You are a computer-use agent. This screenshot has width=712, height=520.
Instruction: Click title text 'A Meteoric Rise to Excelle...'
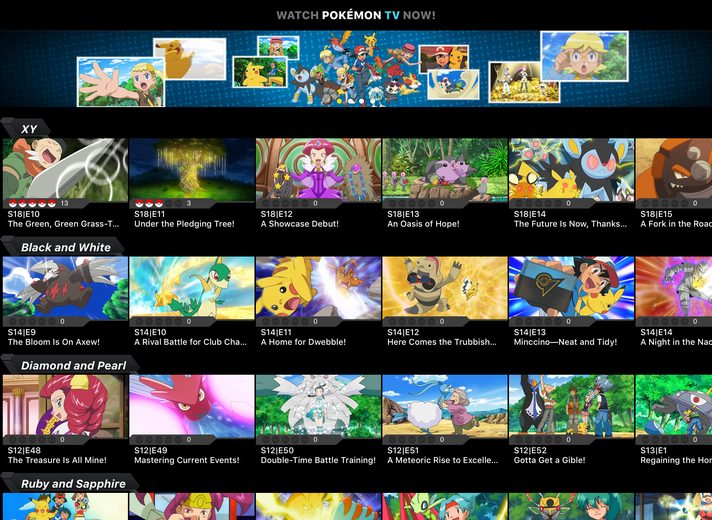coord(443,460)
